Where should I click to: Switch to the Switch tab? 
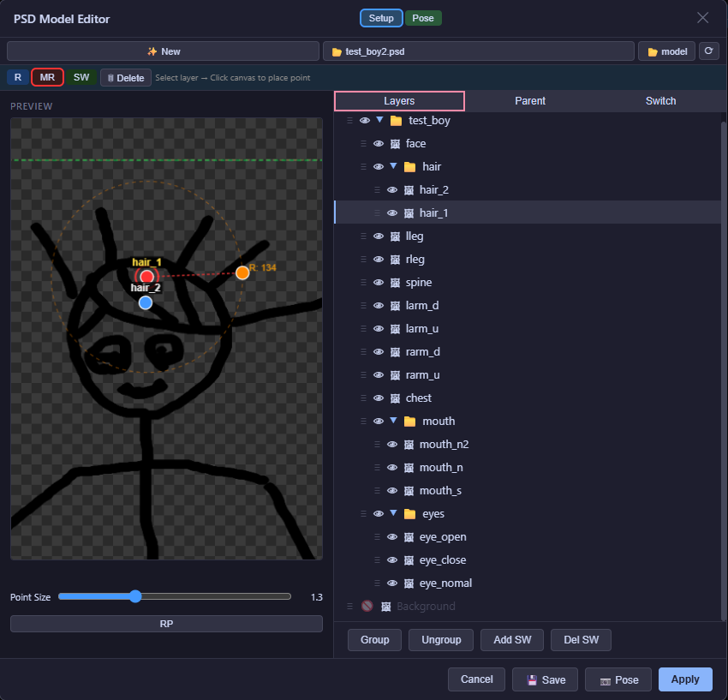(x=660, y=101)
